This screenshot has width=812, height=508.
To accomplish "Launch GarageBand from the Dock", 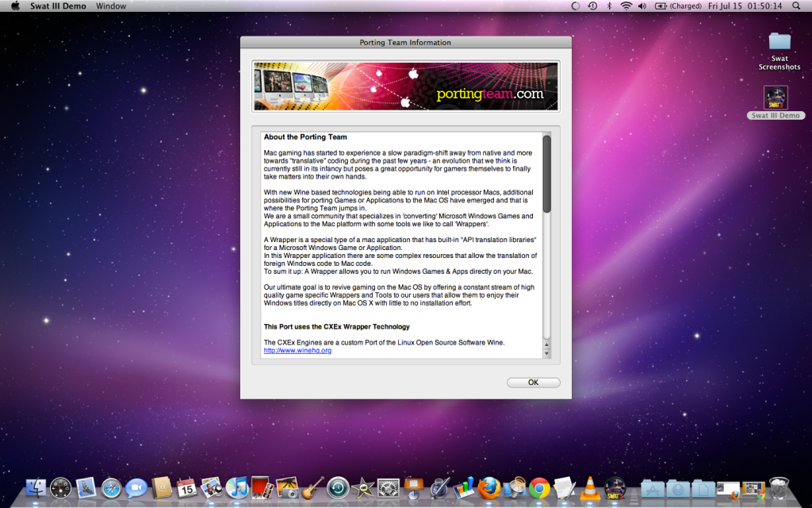I will (x=312, y=488).
